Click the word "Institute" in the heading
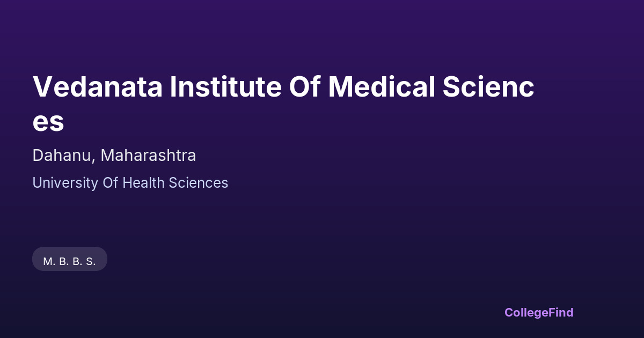 (225, 87)
